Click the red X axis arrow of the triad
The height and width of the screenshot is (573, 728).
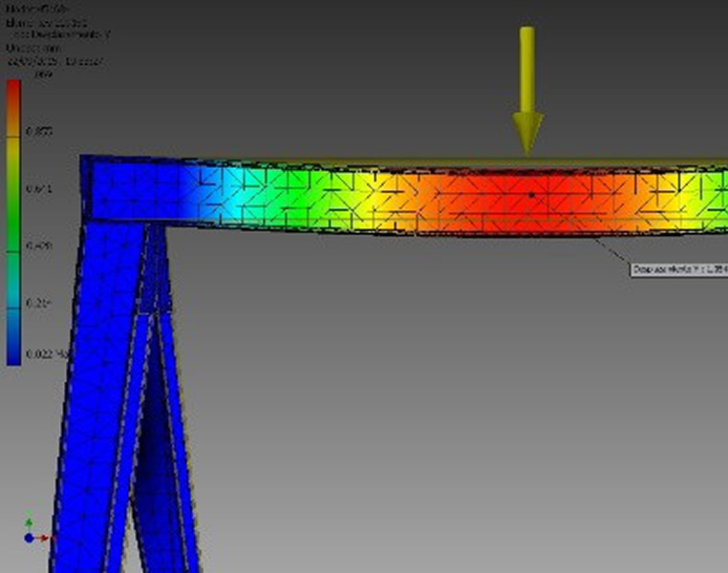point(43,538)
